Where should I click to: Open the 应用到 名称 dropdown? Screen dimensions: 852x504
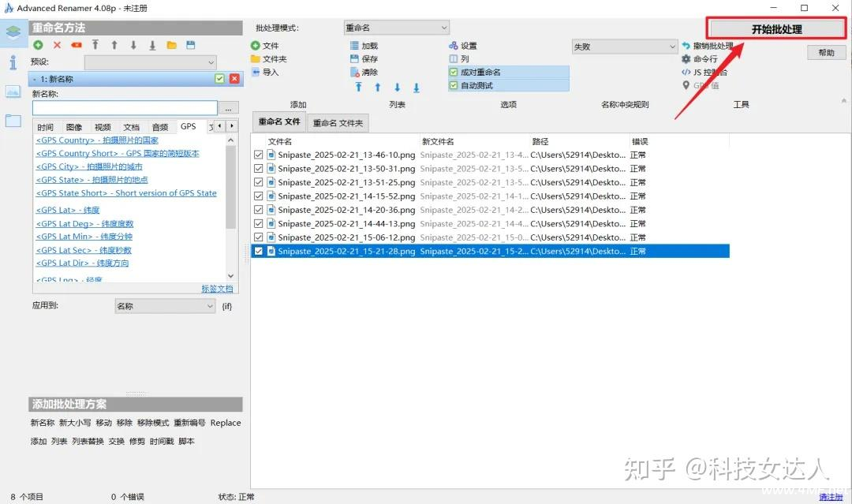[x=164, y=306]
